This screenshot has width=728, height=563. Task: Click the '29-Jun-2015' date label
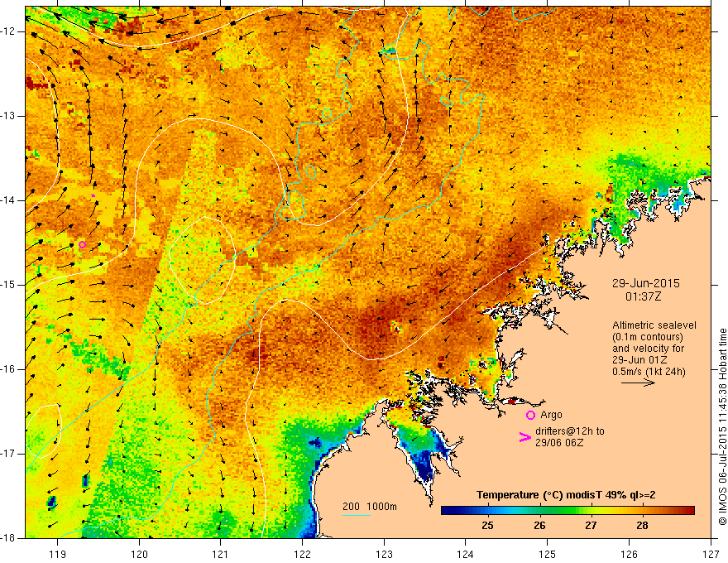point(646,283)
